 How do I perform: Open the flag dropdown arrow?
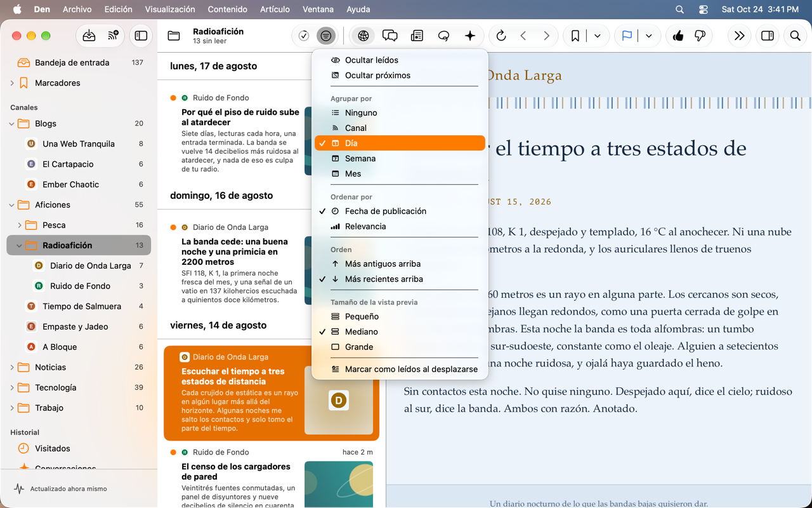[649, 36]
